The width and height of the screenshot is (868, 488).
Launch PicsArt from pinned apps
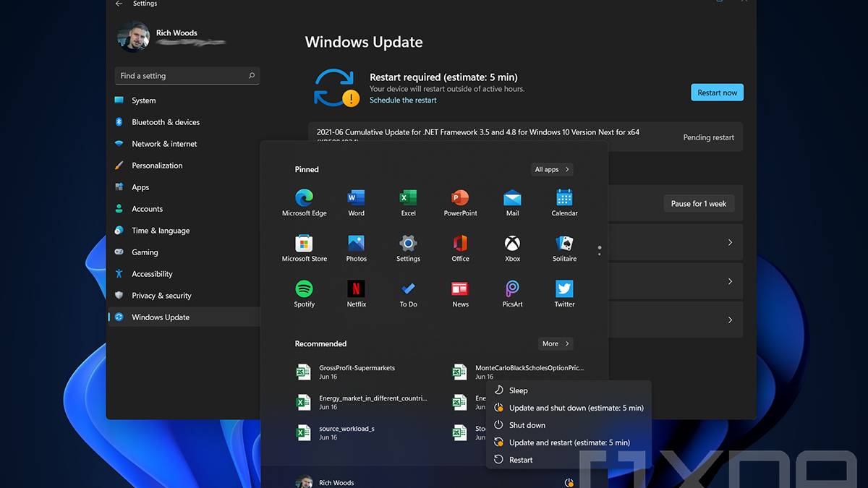click(x=512, y=294)
